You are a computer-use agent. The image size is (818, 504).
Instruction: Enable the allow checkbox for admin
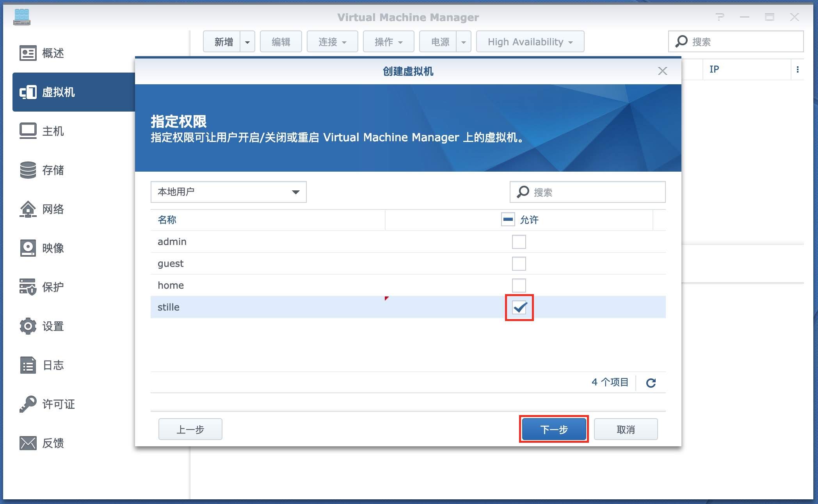coord(519,242)
